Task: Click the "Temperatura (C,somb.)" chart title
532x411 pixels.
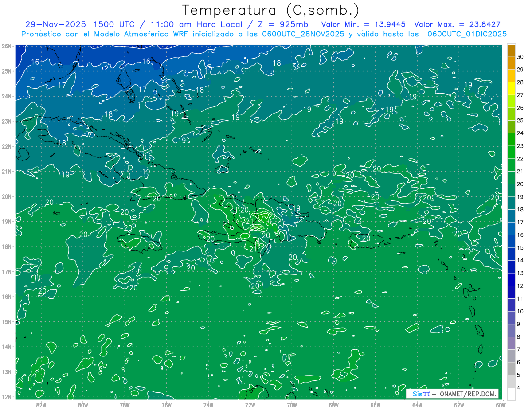Action: pyautogui.click(x=270, y=10)
